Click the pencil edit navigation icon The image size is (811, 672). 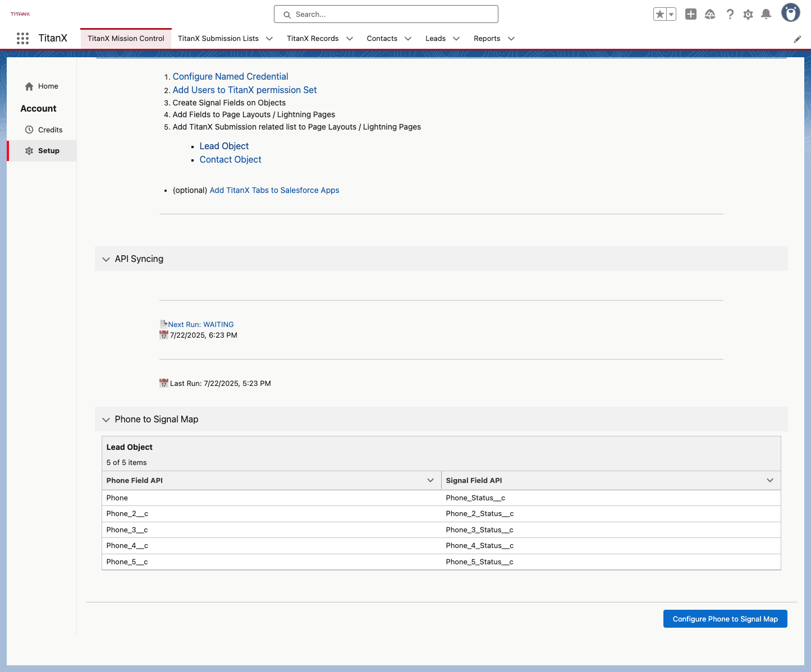[797, 39]
